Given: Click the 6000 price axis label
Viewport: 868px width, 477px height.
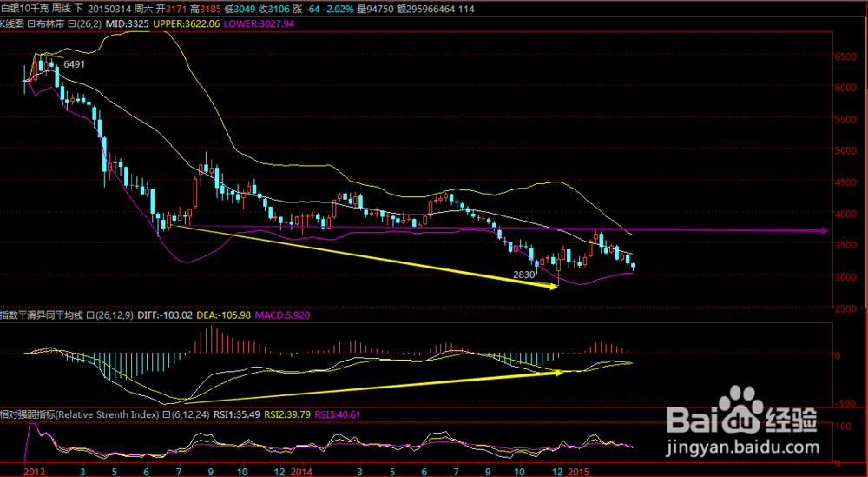Looking at the screenshot, I should coord(846,88).
